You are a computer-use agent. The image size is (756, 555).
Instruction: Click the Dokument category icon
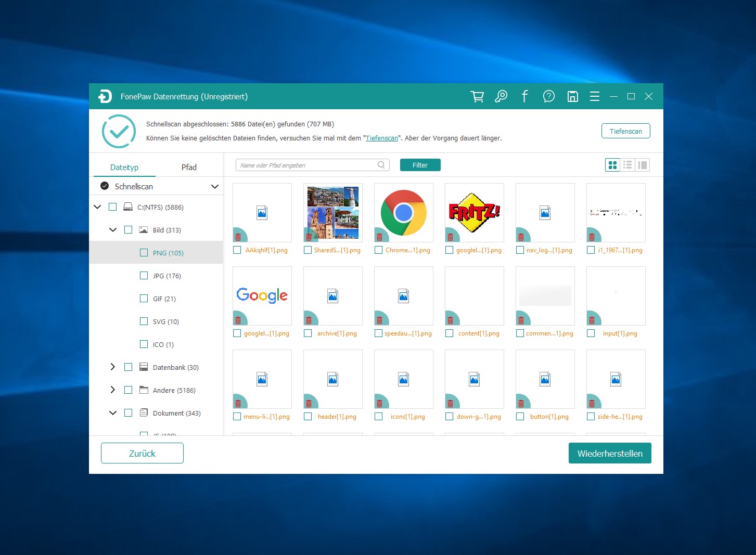pyautogui.click(x=144, y=413)
